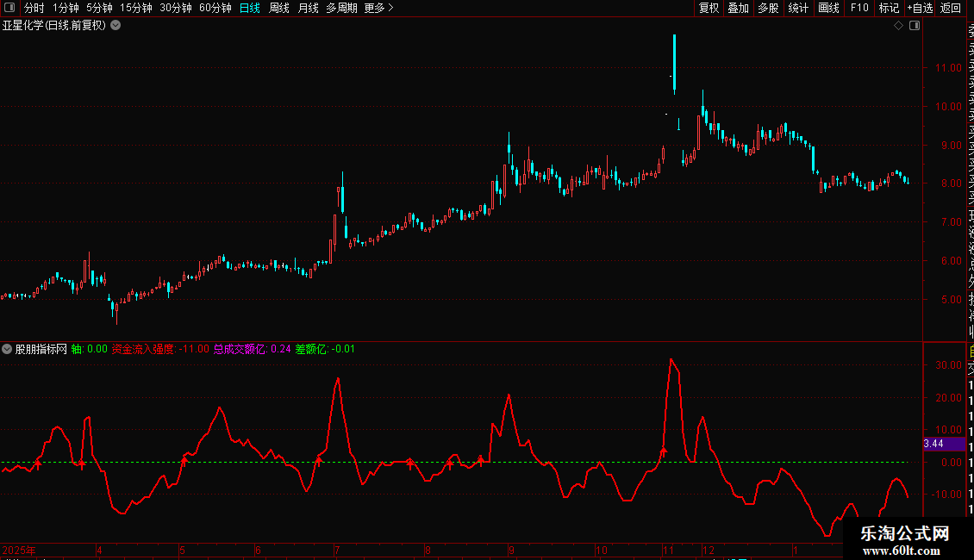
Task: Select the 1分钟 period tab
Action: [66, 8]
